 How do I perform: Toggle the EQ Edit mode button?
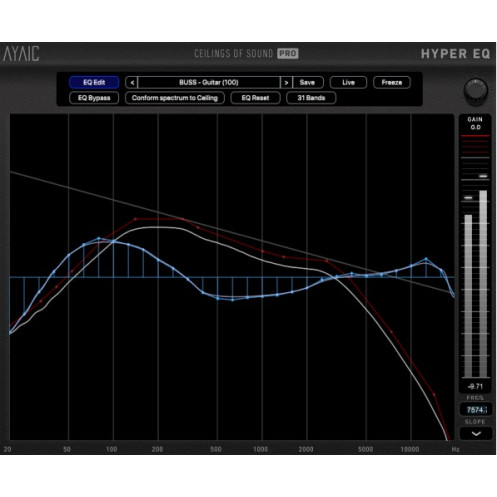94,82
